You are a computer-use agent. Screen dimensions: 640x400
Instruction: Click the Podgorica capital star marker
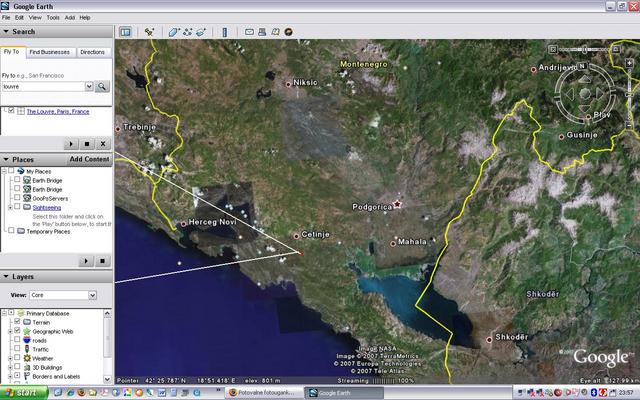(x=397, y=204)
